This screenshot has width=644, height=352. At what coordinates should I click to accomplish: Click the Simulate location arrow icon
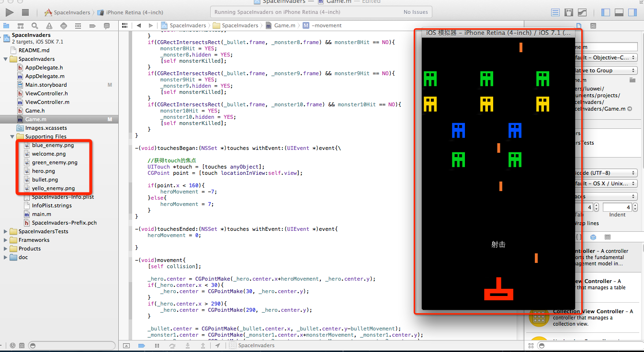point(217,345)
